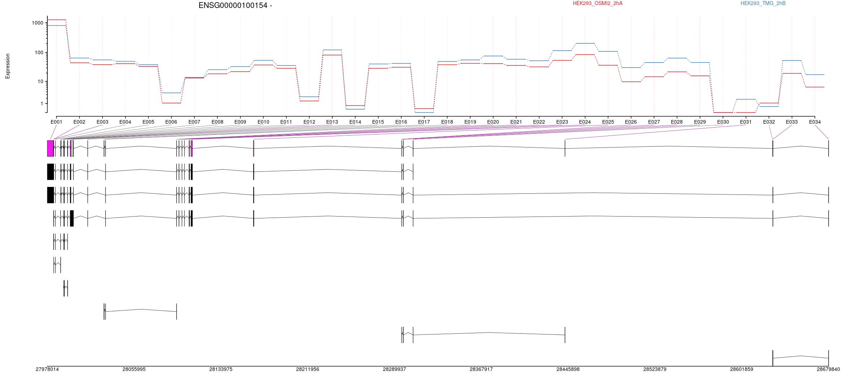Viewport: 868px width, 376px height.
Task: Click exon label E032
Action: click(x=769, y=122)
